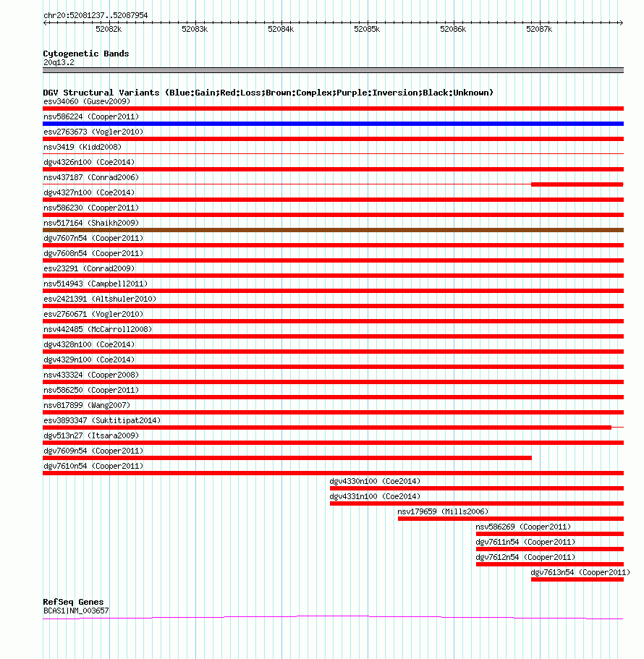This screenshot has height=659, width=644.
Task: Open nsv179659 (Mills2006) label
Action: (x=443, y=511)
